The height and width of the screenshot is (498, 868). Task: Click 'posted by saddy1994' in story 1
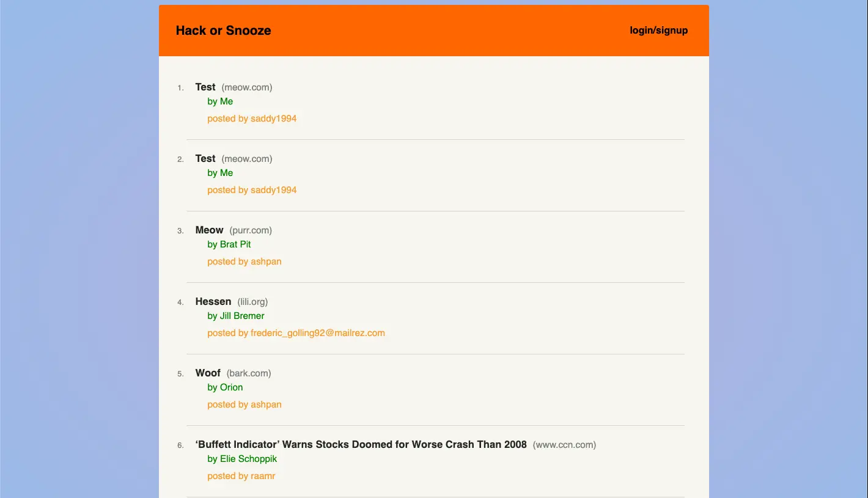coord(252,119)
